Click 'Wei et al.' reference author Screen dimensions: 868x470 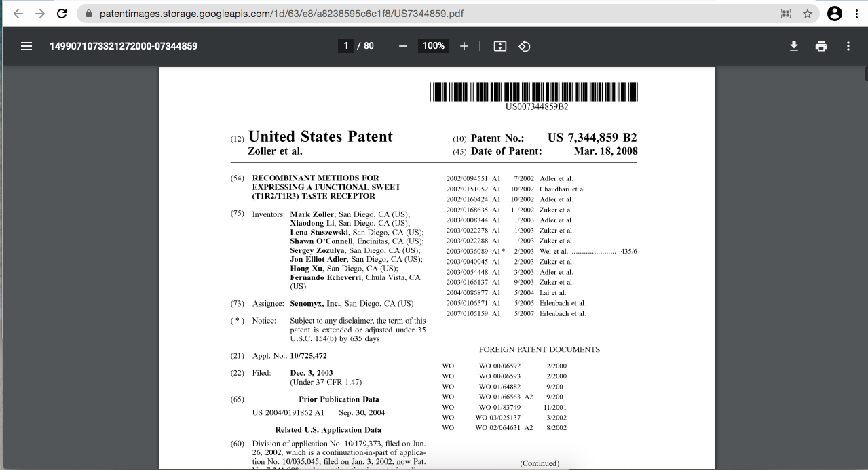tap(554, 252)
